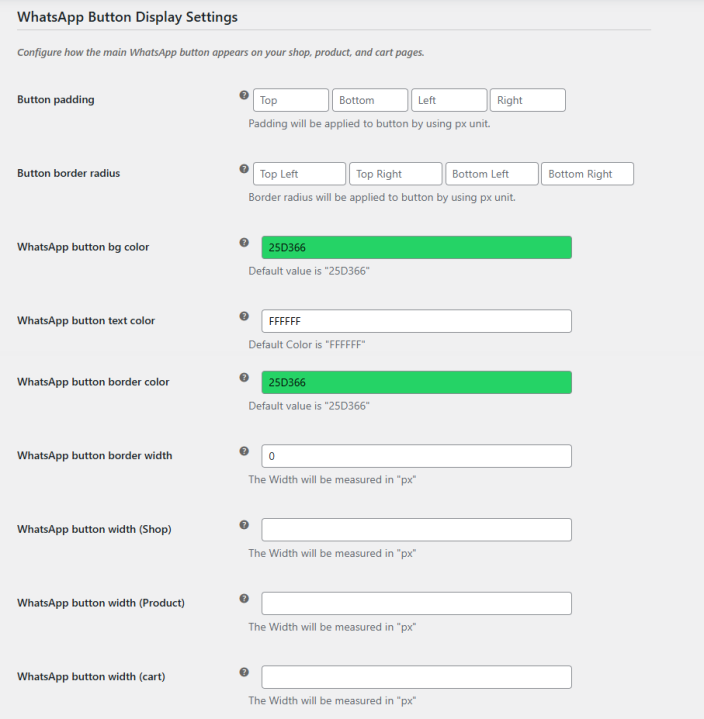Click help icon next to Button border radius
The height and width of the screenshot is (719, 704).
(x=244, y=169)
